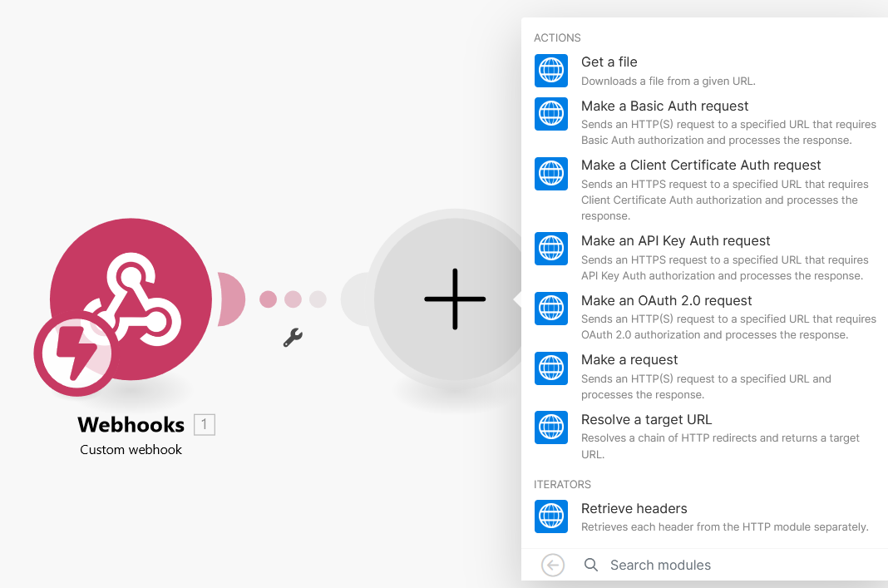
Task: Click the Custom webhook subtitle text
Action: pyautogui.click(x=131, y=450)
